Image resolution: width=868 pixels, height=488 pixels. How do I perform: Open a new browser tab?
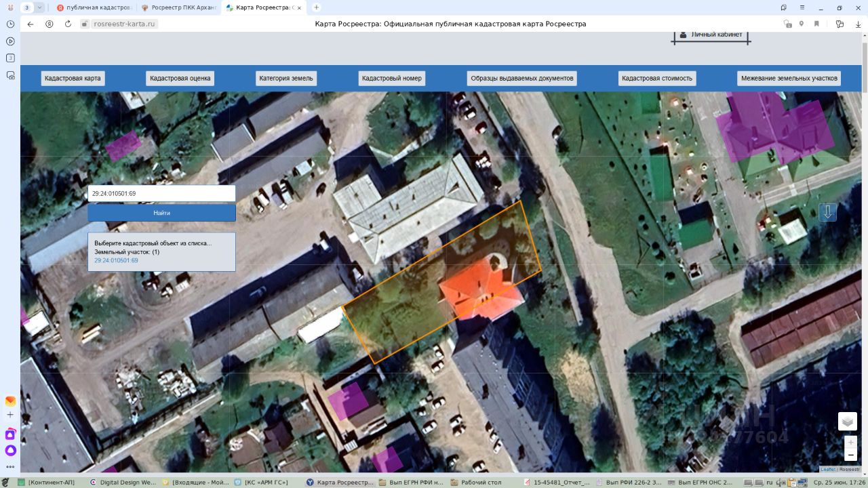pyautogui.click(x=316, y=7)
